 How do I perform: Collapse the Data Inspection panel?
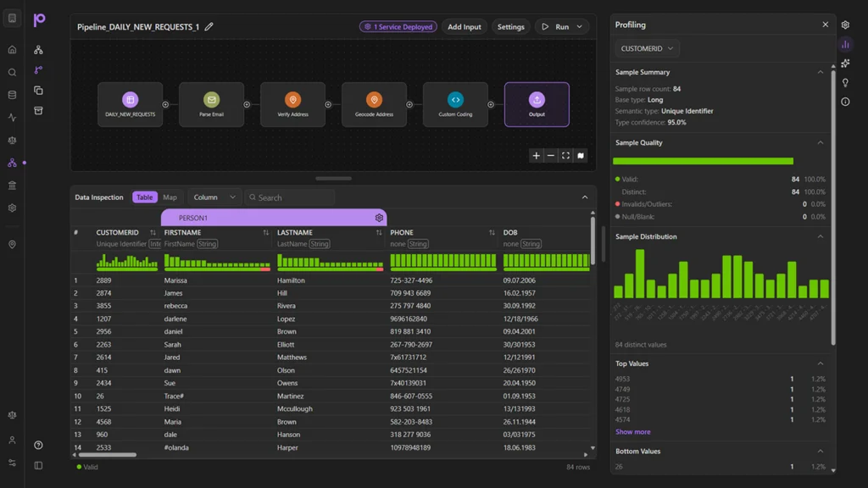click(x=585, y=197)
